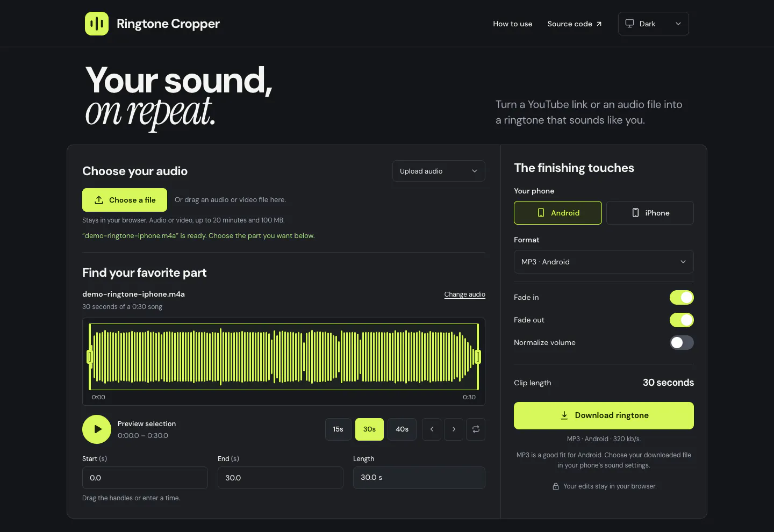Click the 0:00 waveform start time label
The image size is (774, 532).
98,397
